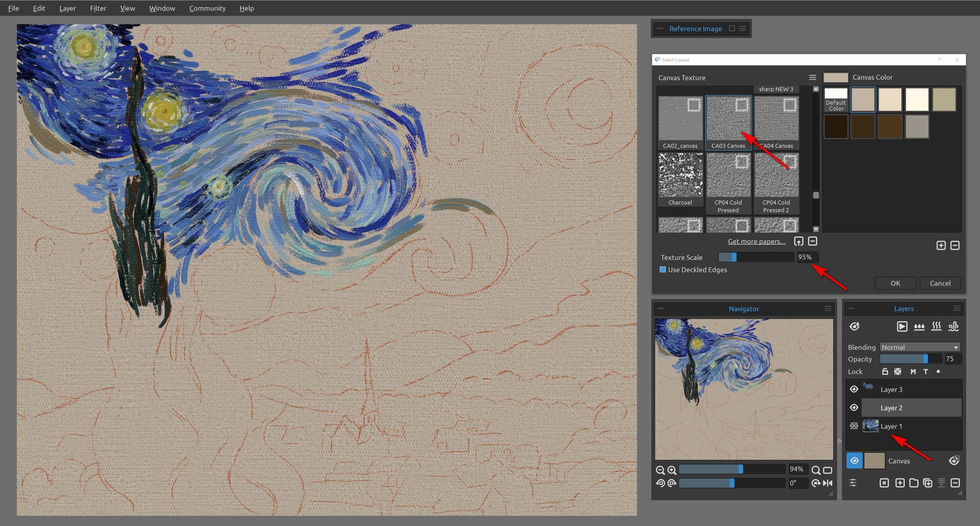Click the Dry the Layer steam icon
The height and width of the screenshot is (526, 980).
(936, 326)
